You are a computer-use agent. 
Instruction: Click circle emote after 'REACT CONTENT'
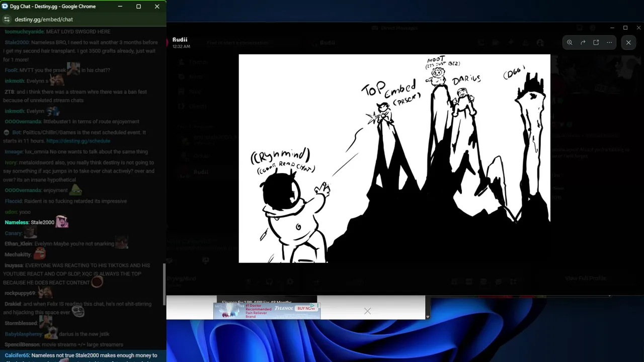pyautogui.click(x=97, y=282)
